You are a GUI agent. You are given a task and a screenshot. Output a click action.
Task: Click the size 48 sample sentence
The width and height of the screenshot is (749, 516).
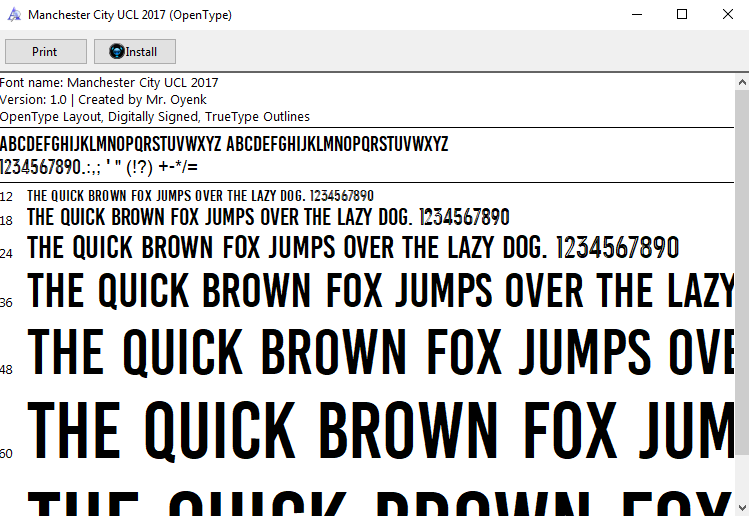point(380,352)
